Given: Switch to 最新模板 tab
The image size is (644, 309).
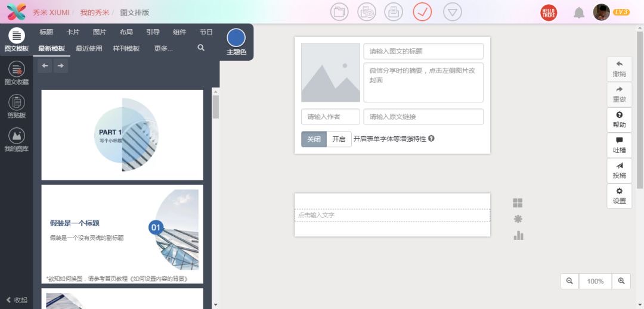Looking at the screenshot, I should pos(52,48).
